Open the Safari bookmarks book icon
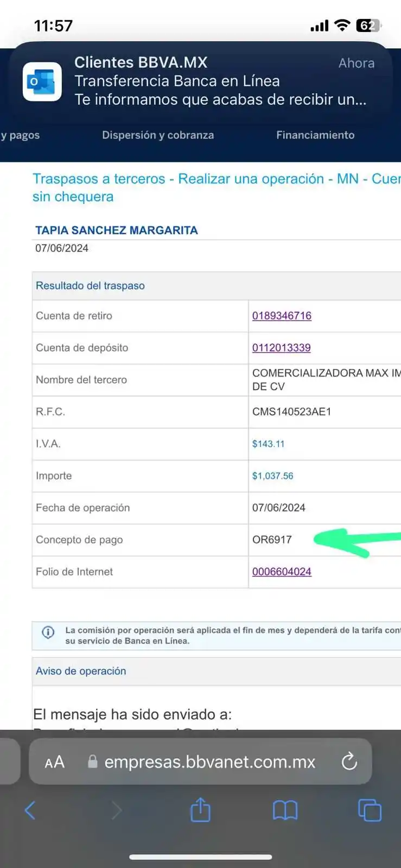 (285, 810)
